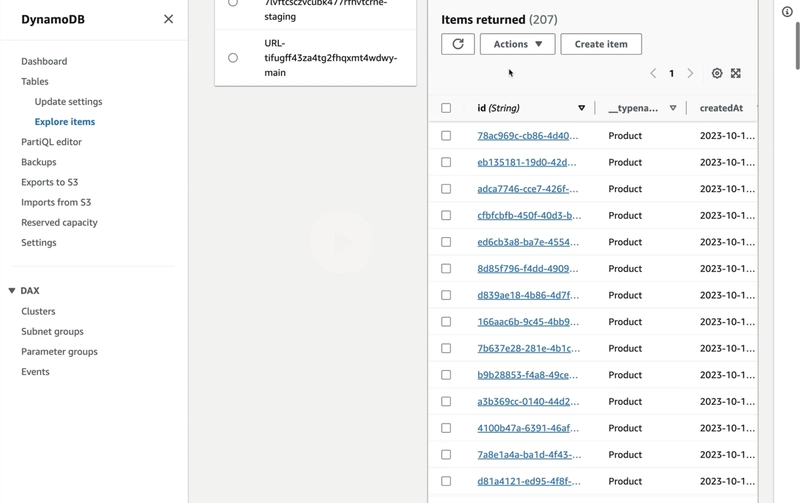
Task: Open Backups in the sidebar
Action: [x=39, y=162]
